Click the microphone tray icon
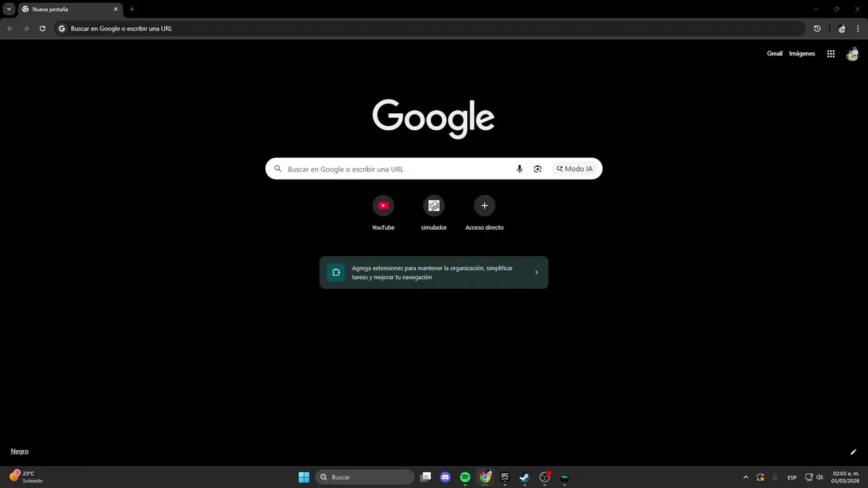Image resolution: width=868 pixels, height=488 pixels. click(x=775, y=477)
